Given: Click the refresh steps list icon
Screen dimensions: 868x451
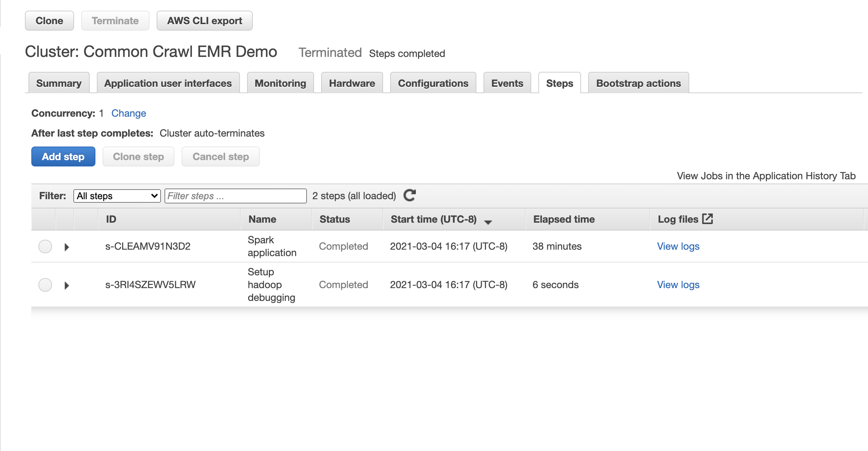Looking at the screenshot, I should (409, 195).
